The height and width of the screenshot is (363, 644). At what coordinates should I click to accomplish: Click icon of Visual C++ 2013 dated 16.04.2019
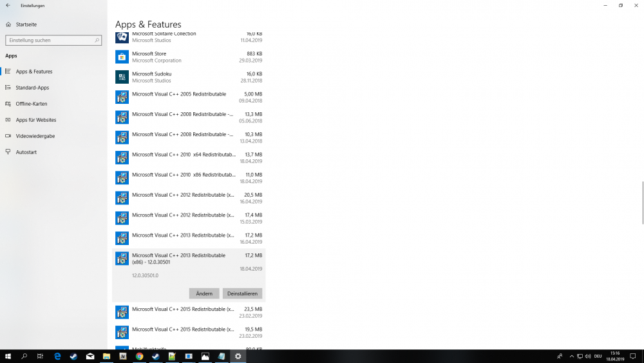tap(122, 238)
